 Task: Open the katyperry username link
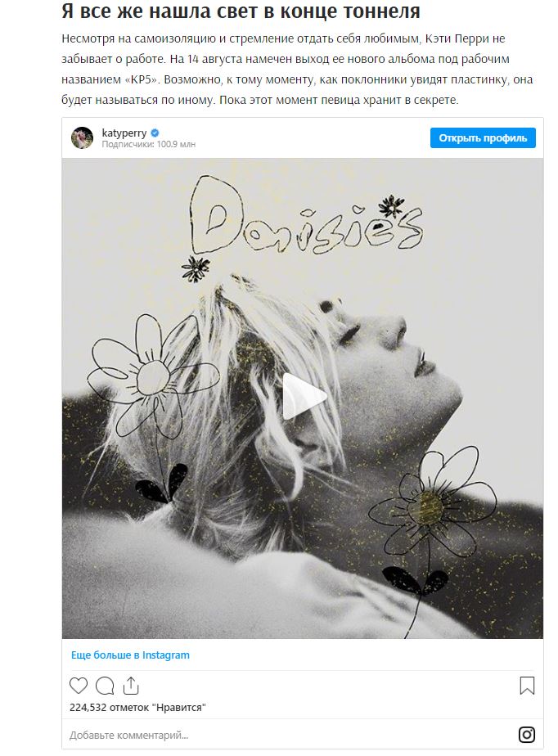click(x=124, y=133)
